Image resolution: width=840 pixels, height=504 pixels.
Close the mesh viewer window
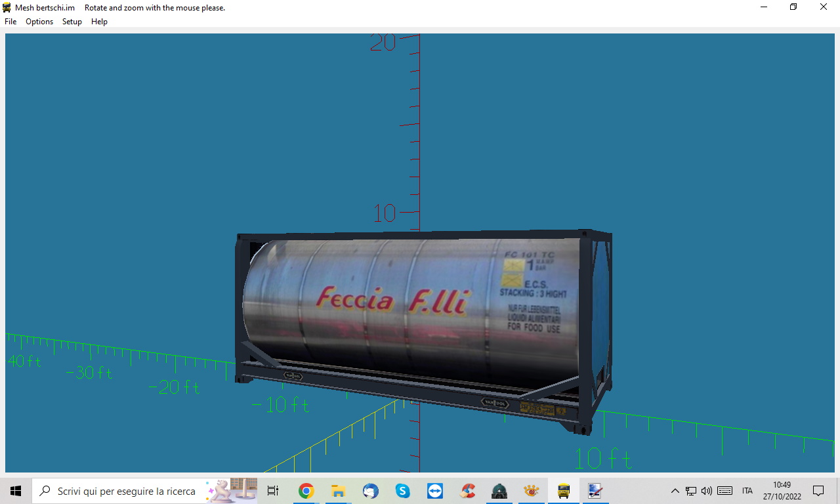[x=824, y=7]
